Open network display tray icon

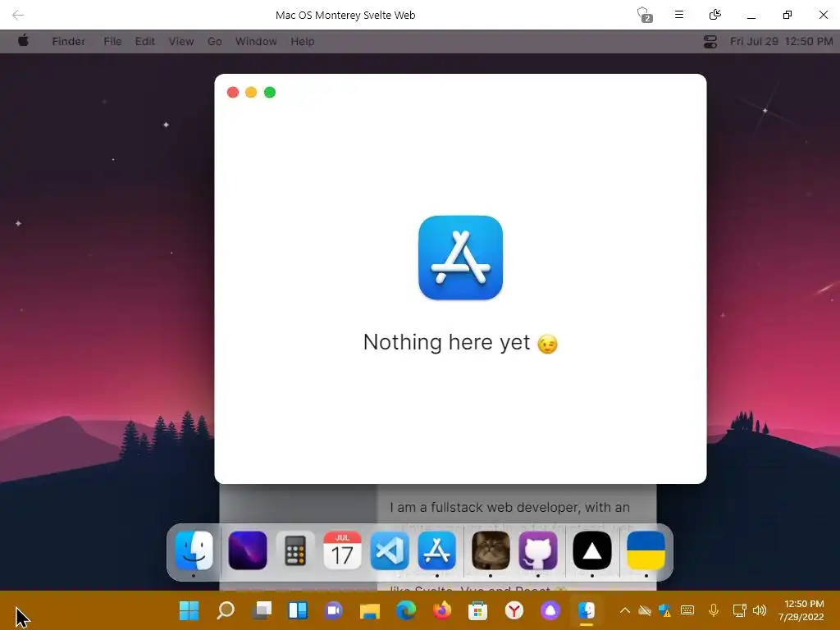[739, 610]
